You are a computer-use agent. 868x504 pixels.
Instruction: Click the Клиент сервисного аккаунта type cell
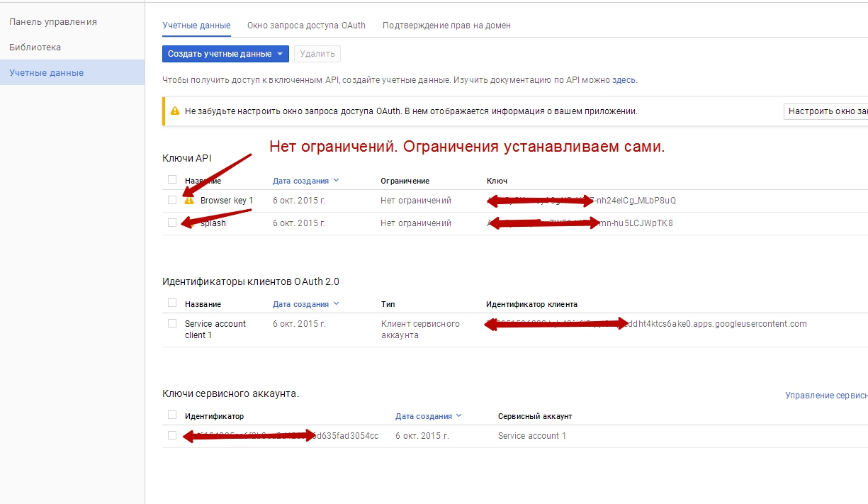(420, 329)
